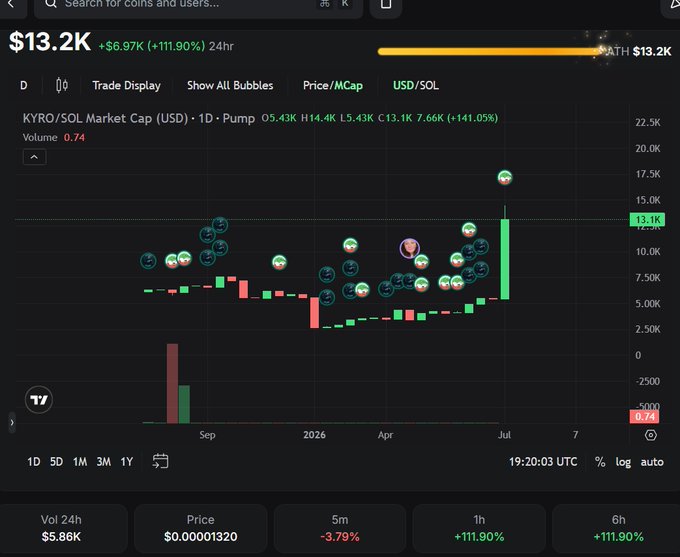This screenshot has height=557, width=680.
Task: Select the 3M range
Action: [x=103, y=462]
